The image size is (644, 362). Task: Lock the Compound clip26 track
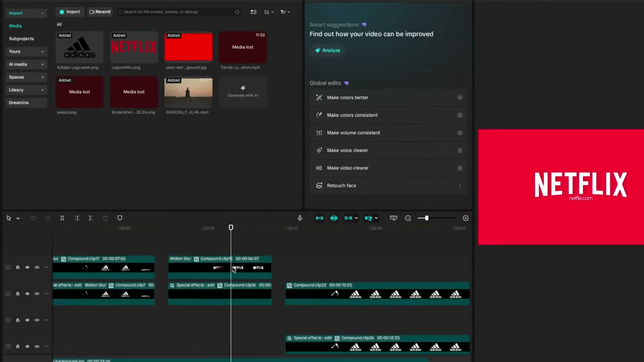coord(18,346)
